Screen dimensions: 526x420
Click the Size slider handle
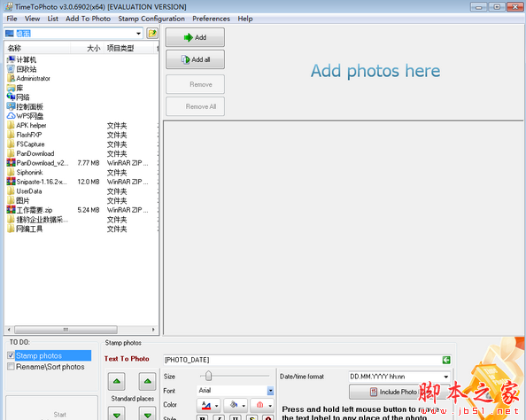208,376
